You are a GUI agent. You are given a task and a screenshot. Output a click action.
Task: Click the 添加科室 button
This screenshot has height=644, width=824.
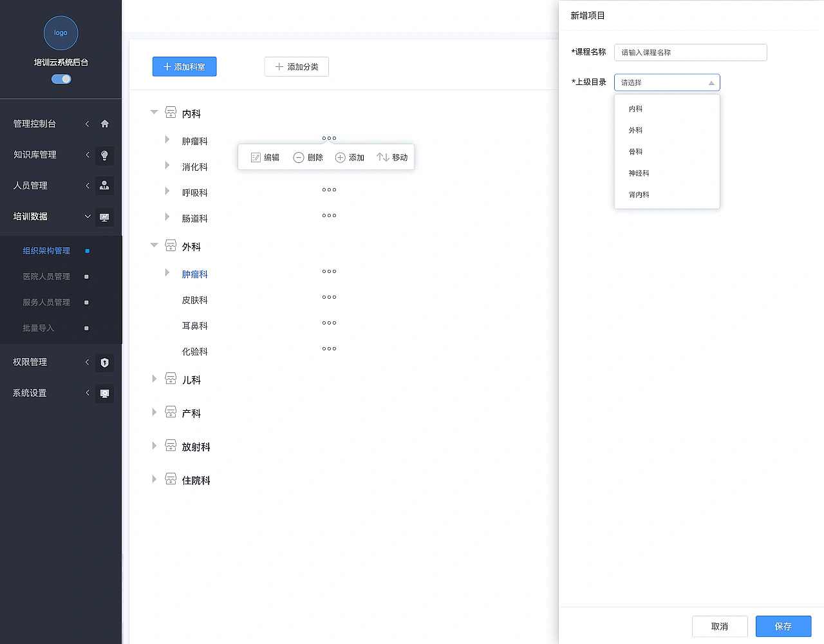coord(184,66)
